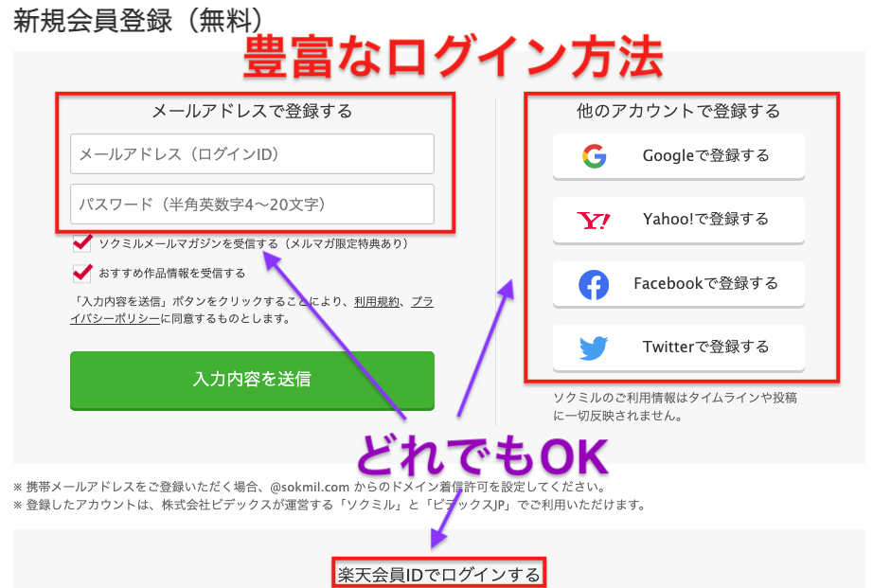Click the 新規会員登録（無料）page title
873x588 pixels.
(138, 21)
